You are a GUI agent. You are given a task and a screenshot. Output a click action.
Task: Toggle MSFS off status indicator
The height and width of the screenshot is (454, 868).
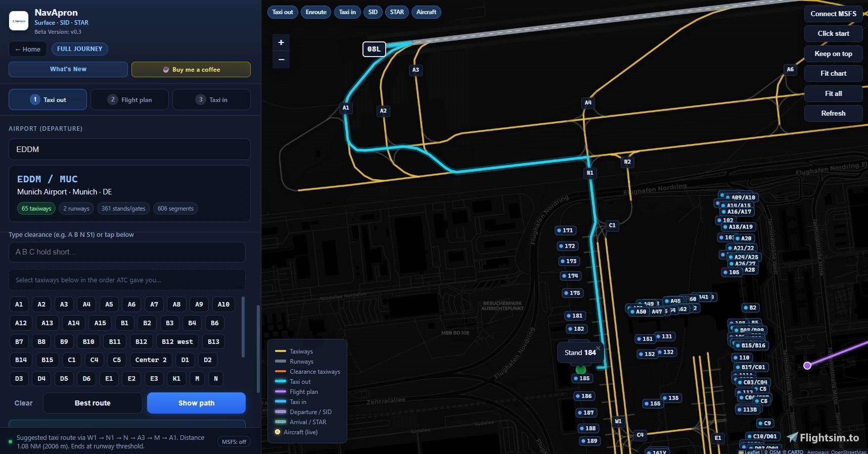click(234, 442)
